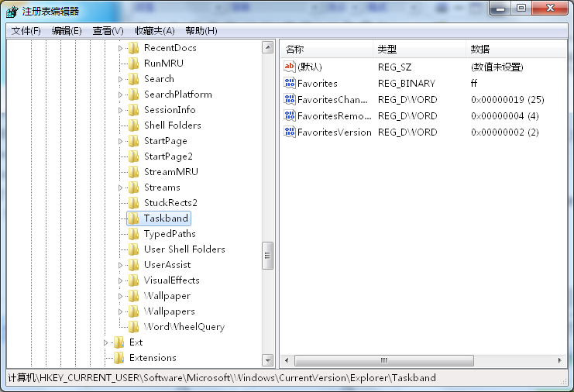
Task: Expand the SessionInfo key
Action: 120,110
